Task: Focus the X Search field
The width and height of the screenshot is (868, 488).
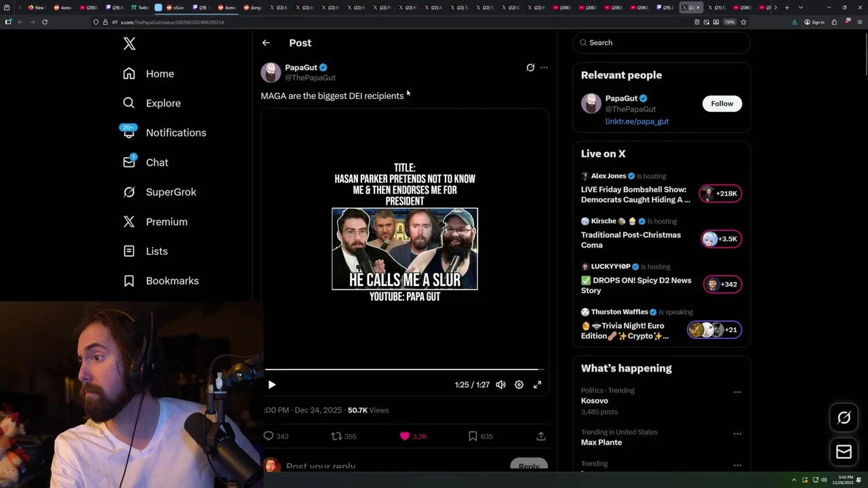Action: 662,43
